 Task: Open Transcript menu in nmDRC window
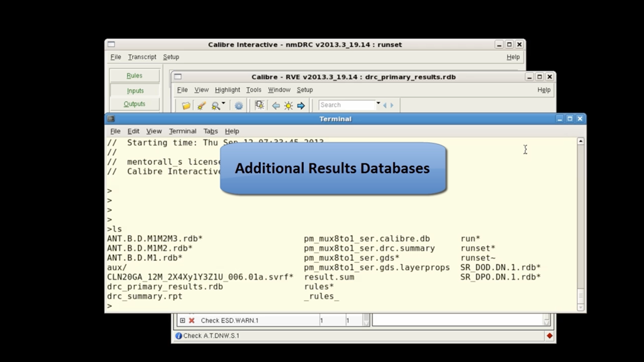(142, 57)
